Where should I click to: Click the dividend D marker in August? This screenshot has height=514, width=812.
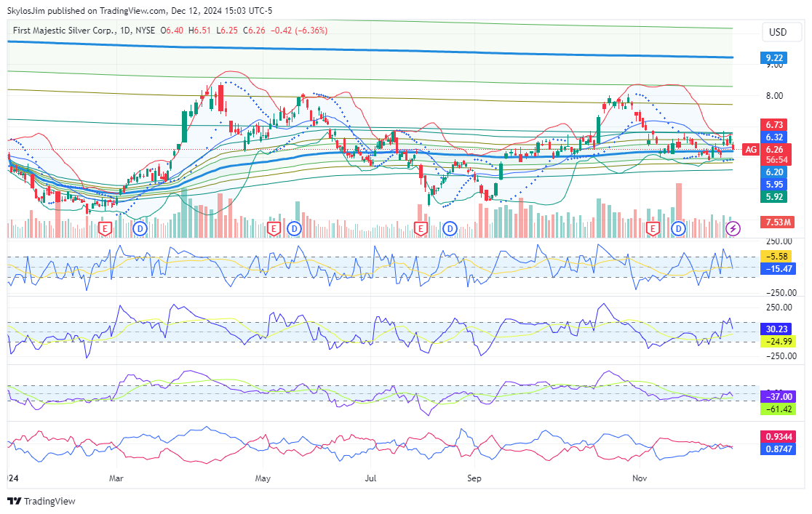pos(450,228)
